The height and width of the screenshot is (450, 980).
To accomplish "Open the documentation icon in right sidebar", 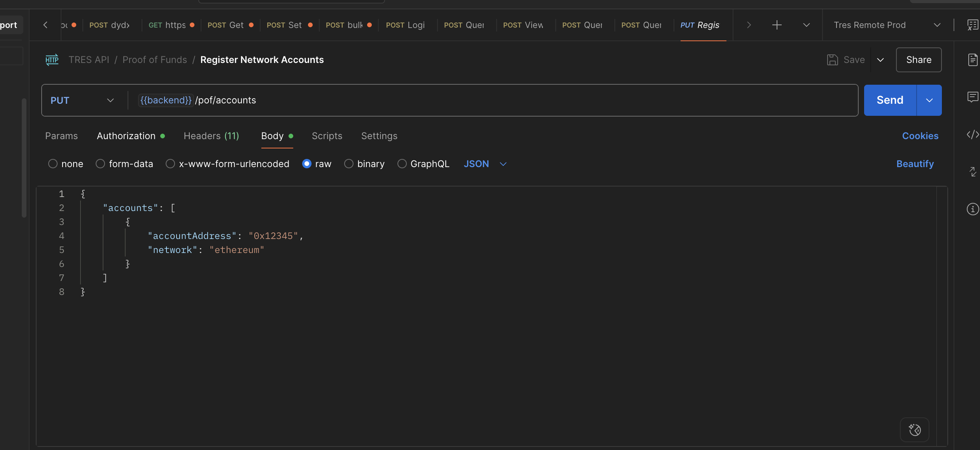I will tap(972, 60).
